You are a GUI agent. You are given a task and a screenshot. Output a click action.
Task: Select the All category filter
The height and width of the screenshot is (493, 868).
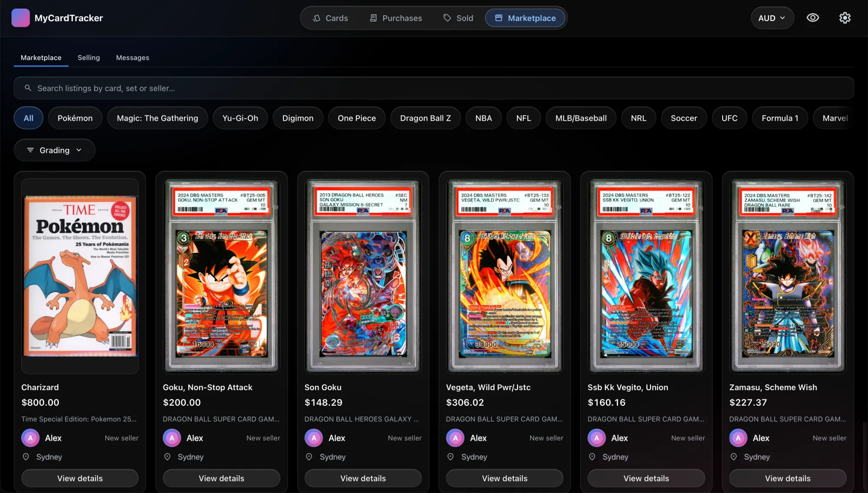(x=28, y=118)
